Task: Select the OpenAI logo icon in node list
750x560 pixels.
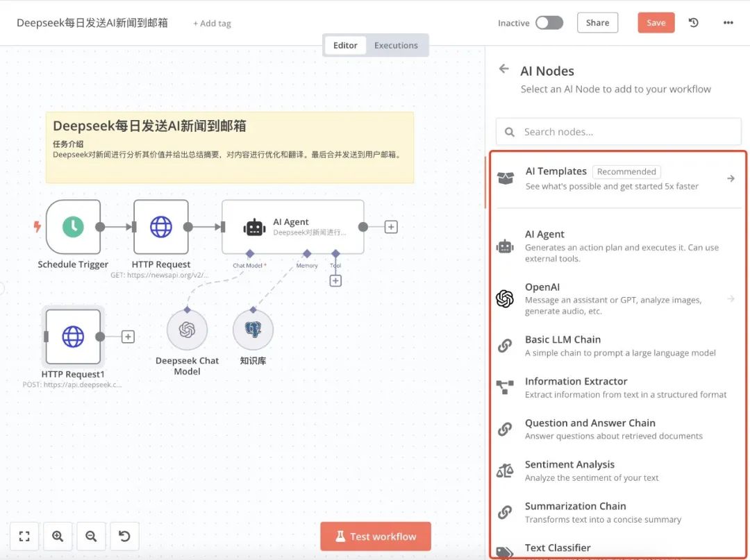Action: coord(505,298)
